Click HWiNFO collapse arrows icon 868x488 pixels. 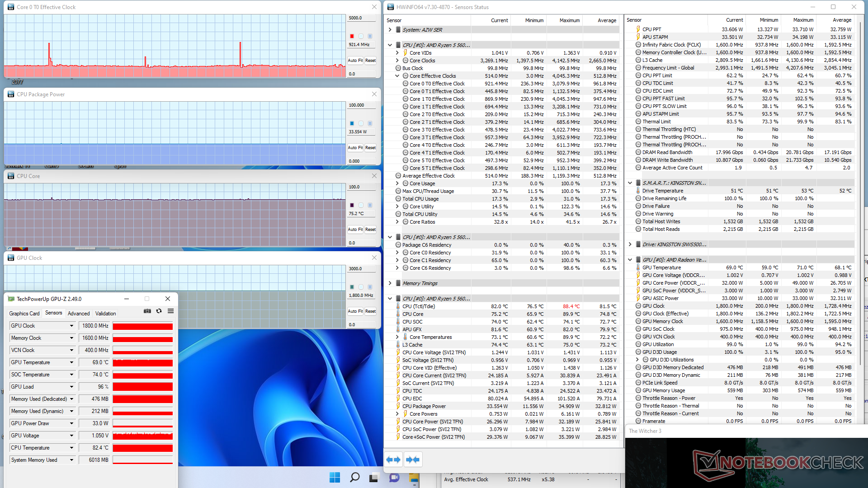click(x=412, y=460)
